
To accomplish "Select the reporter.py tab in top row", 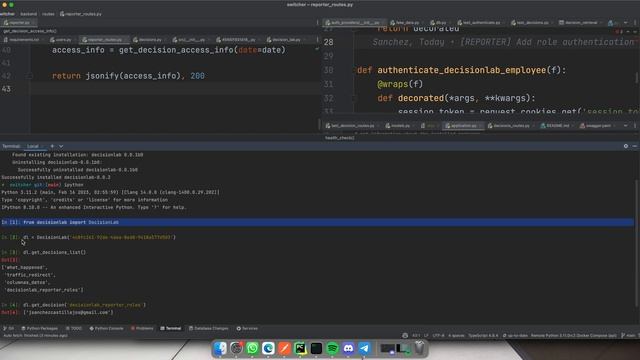I will click(x=19, y=22).
